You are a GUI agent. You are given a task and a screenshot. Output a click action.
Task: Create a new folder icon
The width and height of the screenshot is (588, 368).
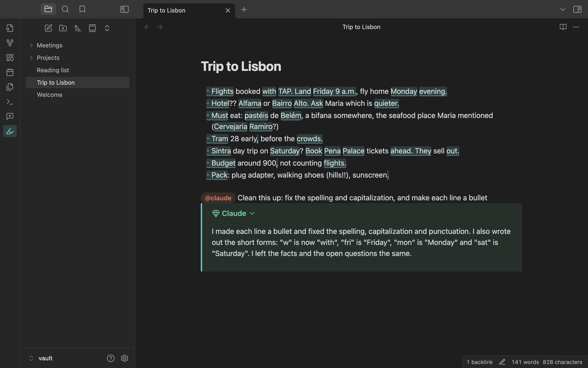tap(63, 28)
